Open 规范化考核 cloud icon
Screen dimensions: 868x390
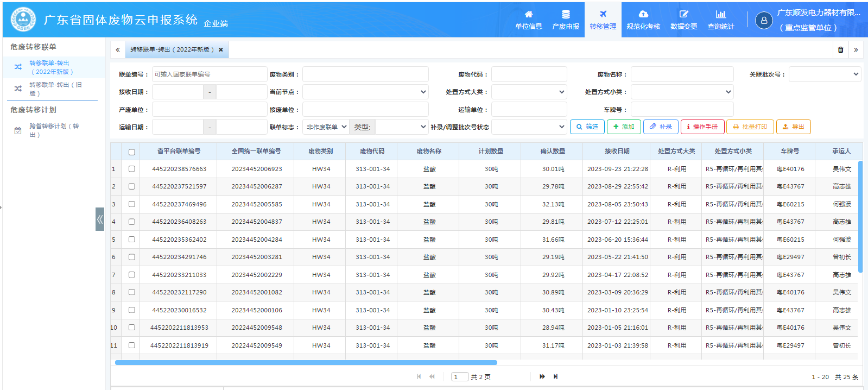[643, 15]
